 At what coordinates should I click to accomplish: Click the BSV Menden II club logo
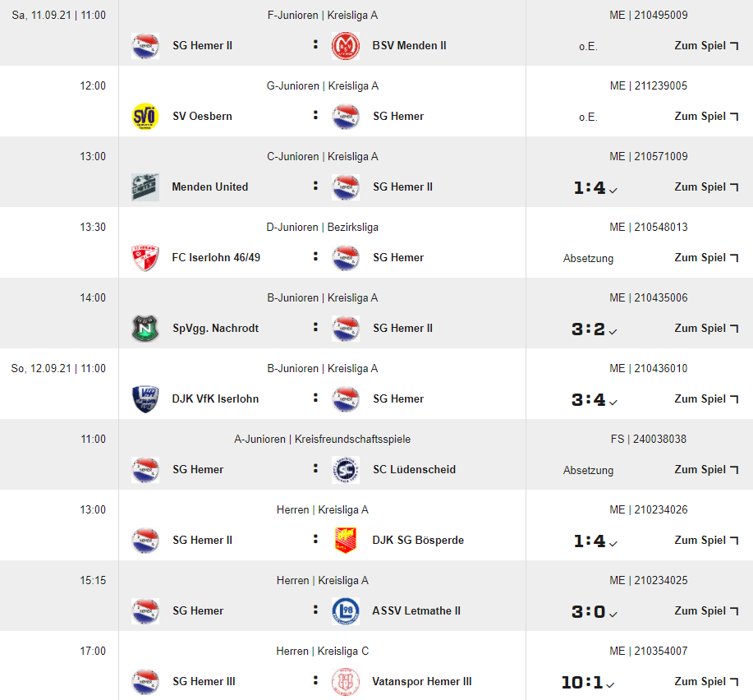pyautogui.click(x=346, y=46)
